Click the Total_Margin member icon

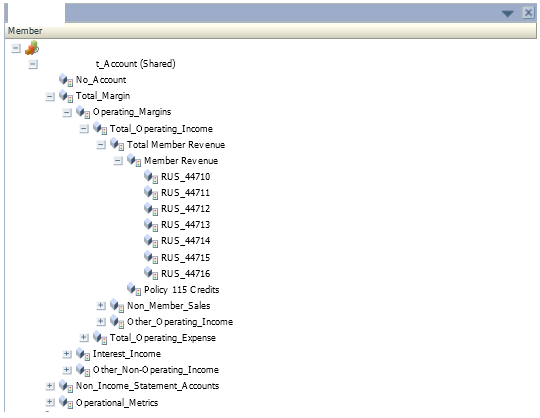point(65,96)
